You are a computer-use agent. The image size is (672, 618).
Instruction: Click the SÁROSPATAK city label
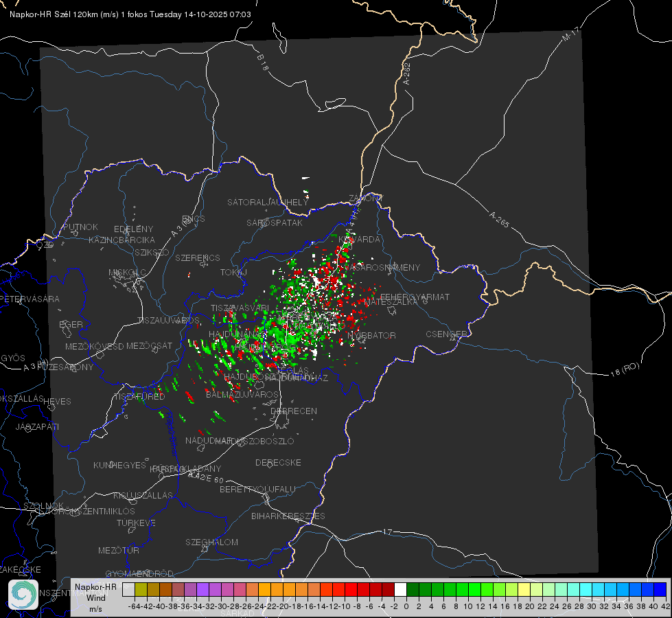[x=275, y=222]
